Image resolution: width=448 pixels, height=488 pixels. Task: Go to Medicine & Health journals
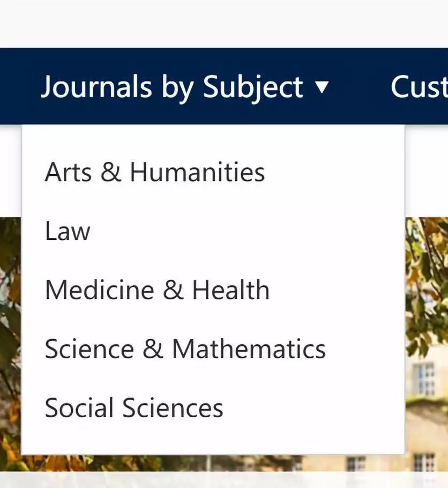tap(157, 290)
